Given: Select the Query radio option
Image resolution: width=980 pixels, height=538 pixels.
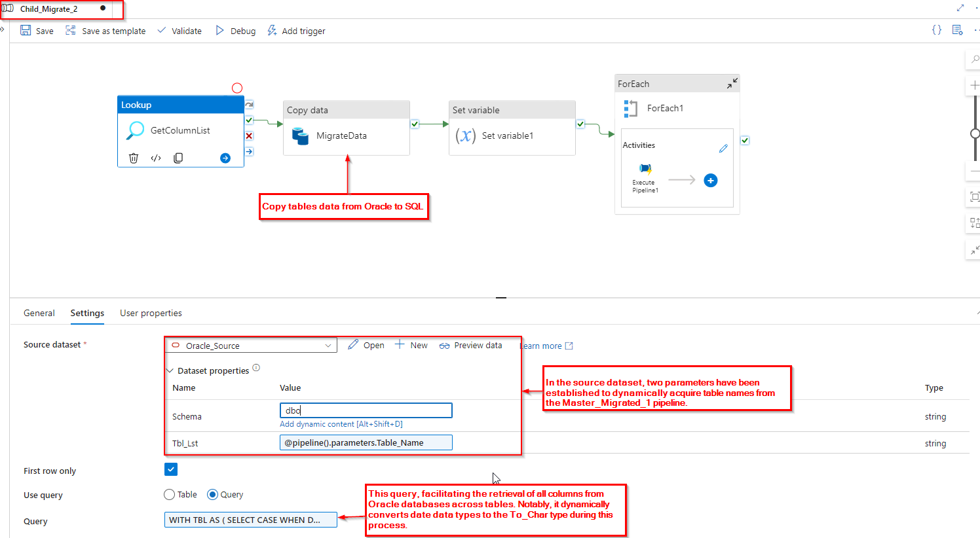Looking at the screenshot, I should pos(212,494).
